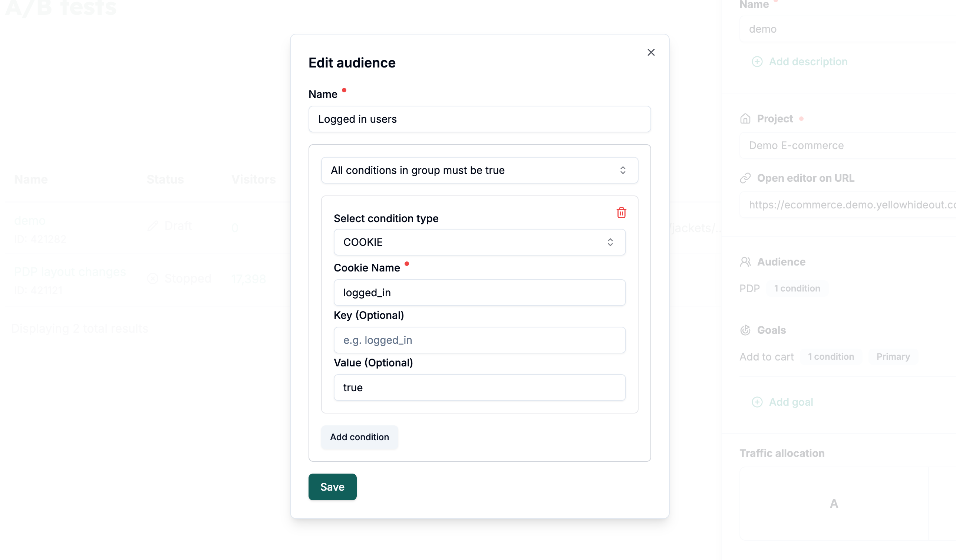Focus the Cookie Name field
The height and width of the screenshot is (560, 956).
coord(479,293)
